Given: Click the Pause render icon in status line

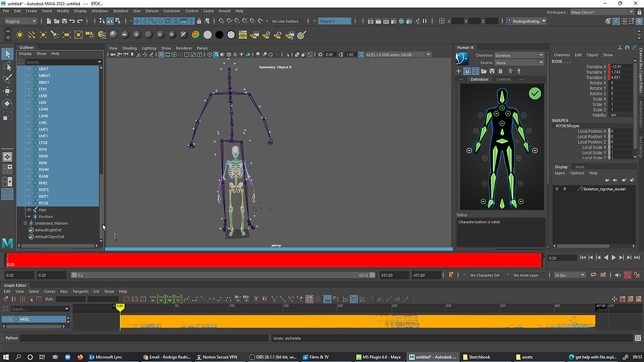Looking at the screenshot, I should coord(425,21).
